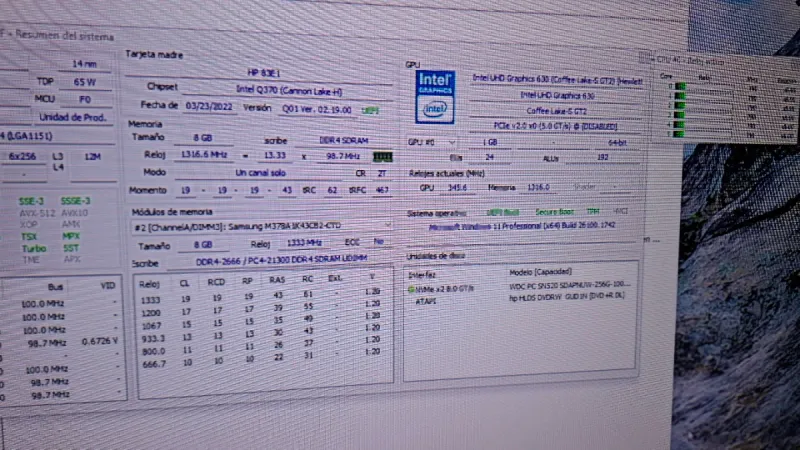800x450 pixels.
Task: Click GPU memory clock "1316.0"
Action: [x=538, y=187]
